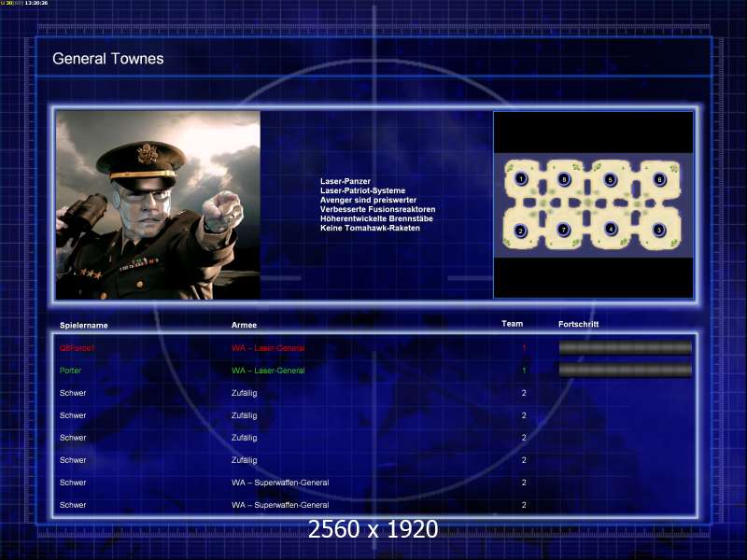The image size is (747, 560).
Task: Click Keine Tomahawk-Raketen line
Action: point(370,228)
